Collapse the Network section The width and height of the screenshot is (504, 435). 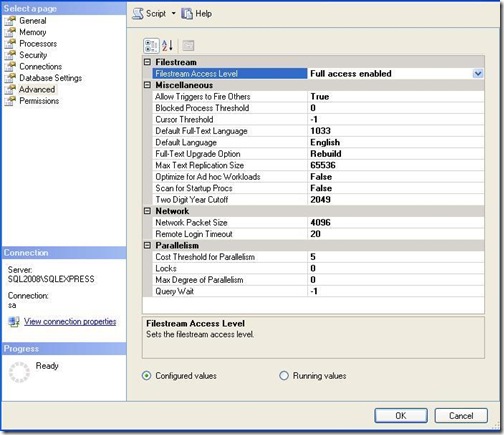coord(147,211)
